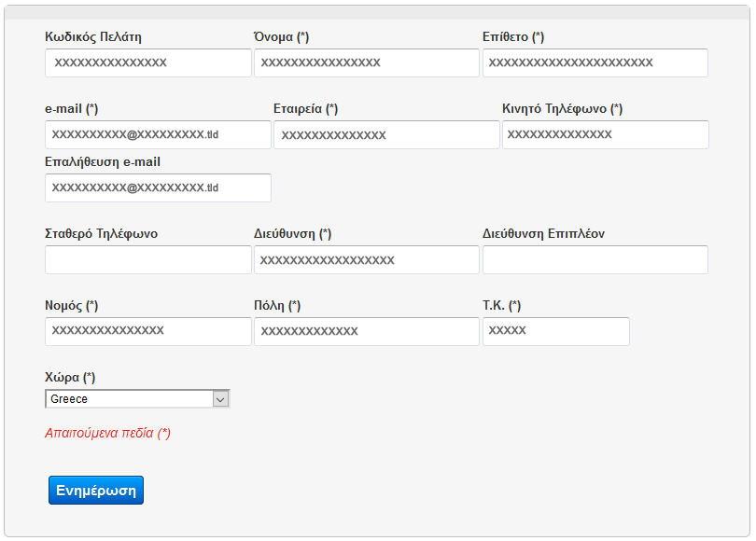Select the Επίθετο input field
Viewport: 756px width, 541px height.
coord(595,63)
